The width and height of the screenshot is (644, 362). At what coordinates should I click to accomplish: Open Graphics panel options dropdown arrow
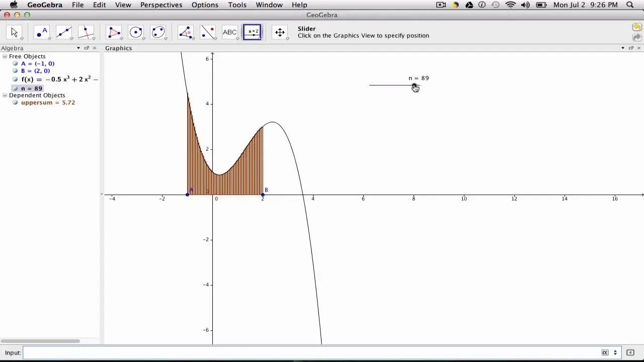623,48
